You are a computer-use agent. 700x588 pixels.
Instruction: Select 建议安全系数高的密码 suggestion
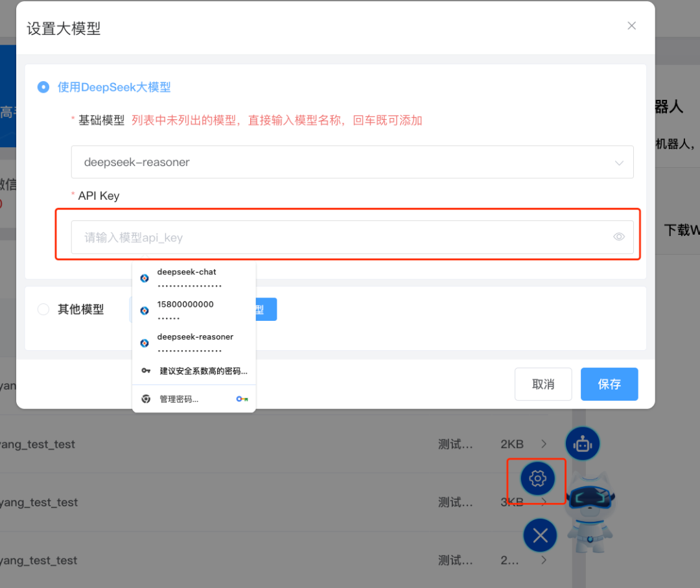tap(194, 371)
